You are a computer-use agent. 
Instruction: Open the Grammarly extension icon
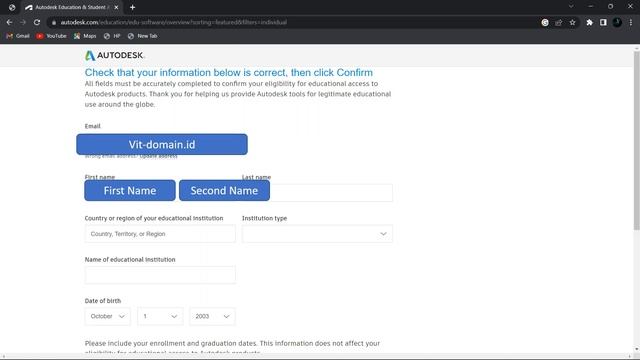pyautogui.click(x=545, y=22)
